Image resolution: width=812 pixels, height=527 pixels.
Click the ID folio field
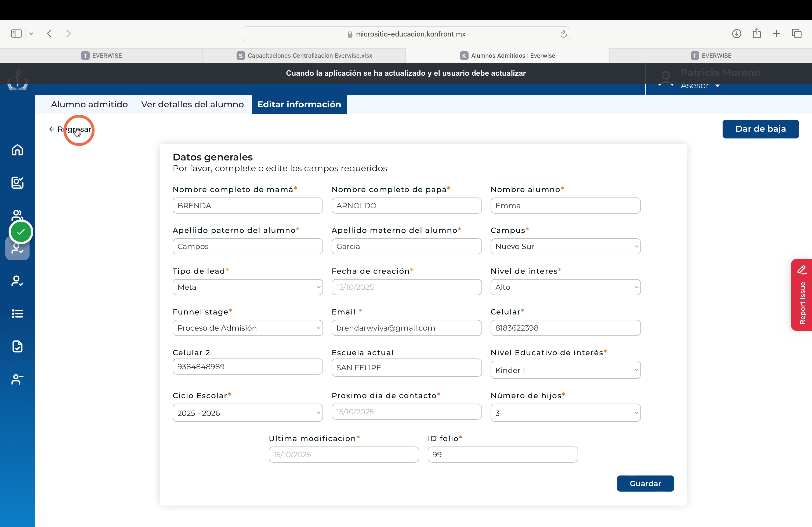[503, 454]
